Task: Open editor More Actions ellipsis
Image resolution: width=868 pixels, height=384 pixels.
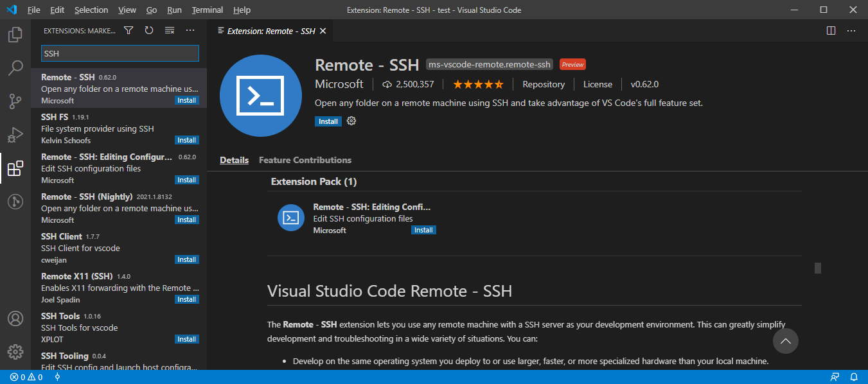Action: pos(851,30)
